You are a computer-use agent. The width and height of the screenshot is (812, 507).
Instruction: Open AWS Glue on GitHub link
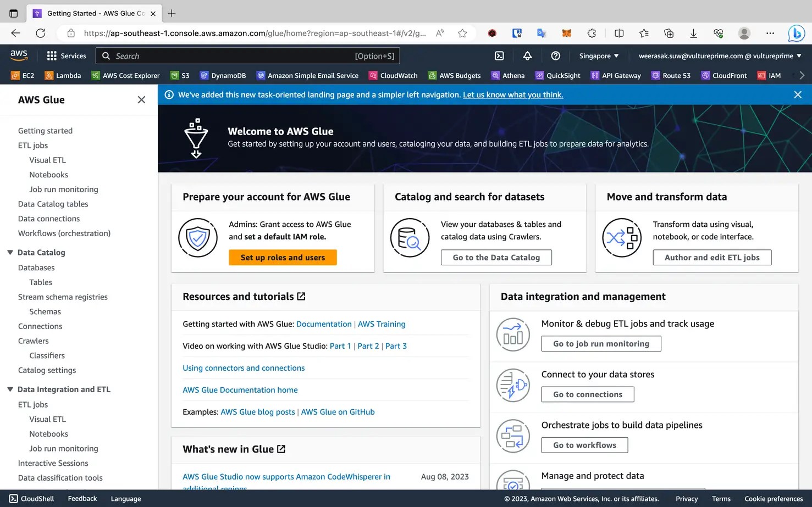(x=338, y=412)
